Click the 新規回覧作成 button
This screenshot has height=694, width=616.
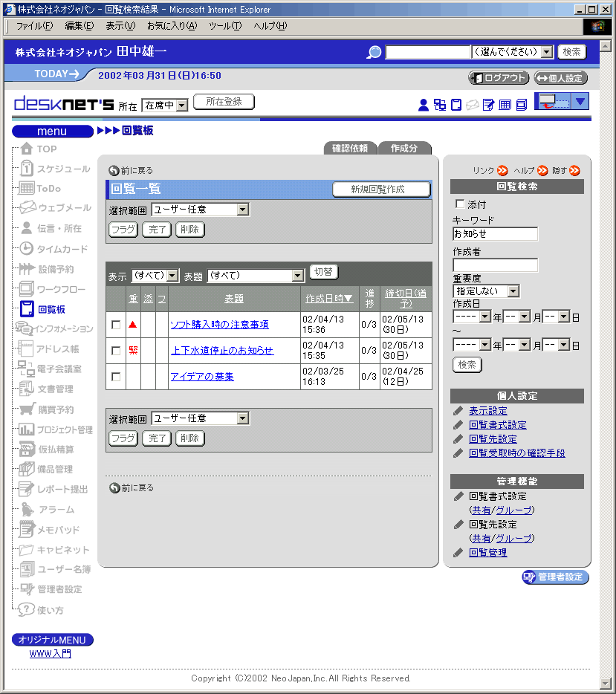coord(380,189)
